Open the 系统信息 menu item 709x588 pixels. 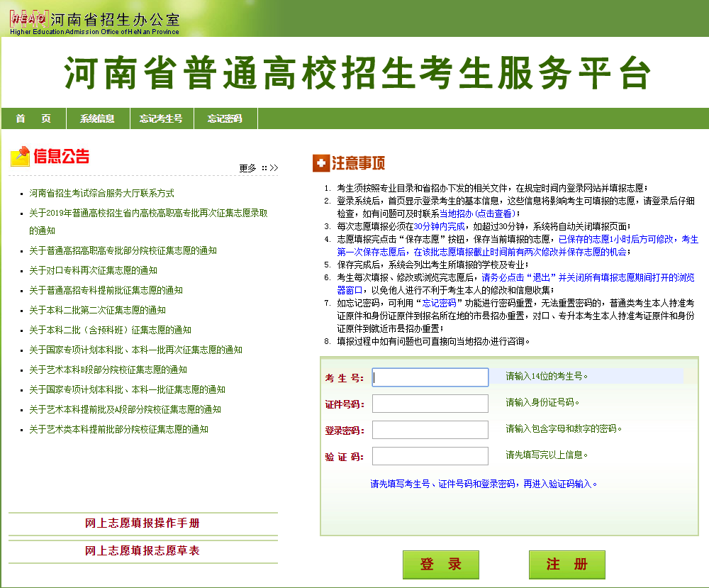coord(97,118)
